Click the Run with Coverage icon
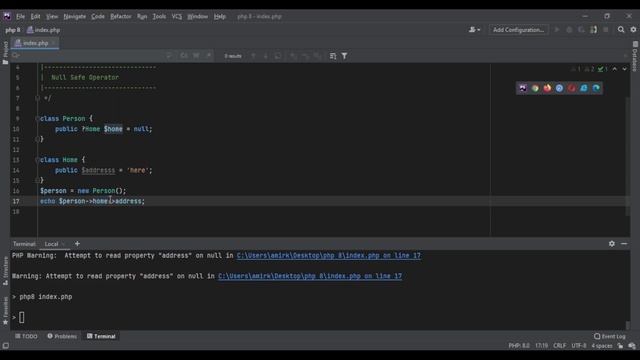Viewport: 640px width, 360px height. [x=581, y=30]
